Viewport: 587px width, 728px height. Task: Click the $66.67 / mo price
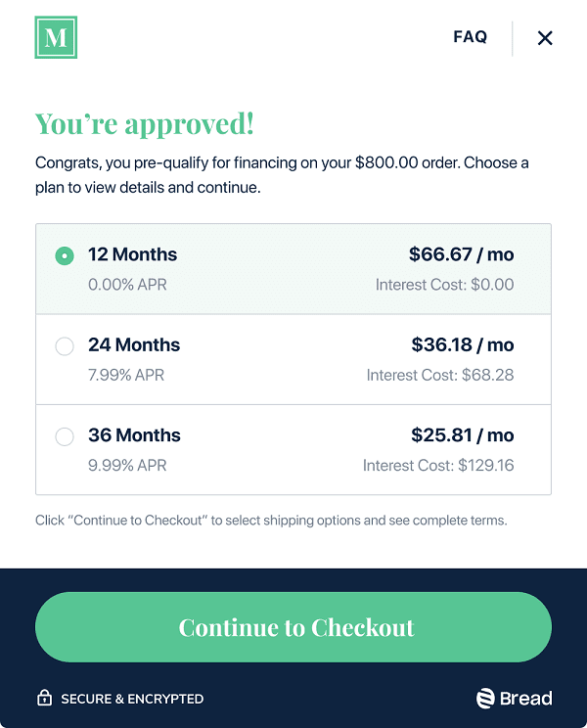point(461,254)
